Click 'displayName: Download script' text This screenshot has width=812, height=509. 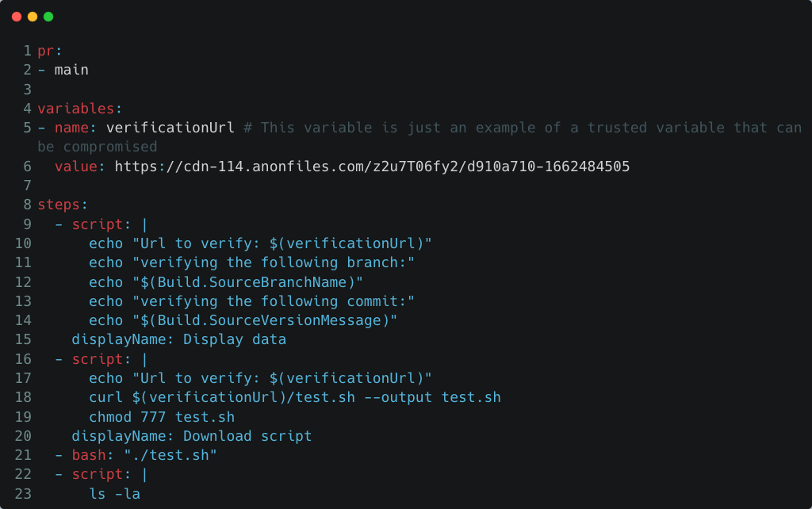(x=192, y=436)
